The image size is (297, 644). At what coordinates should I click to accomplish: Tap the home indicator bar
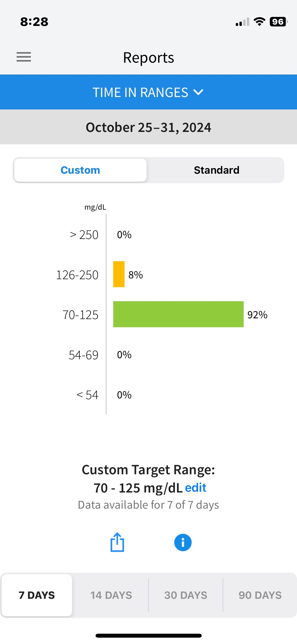[148, 636]
